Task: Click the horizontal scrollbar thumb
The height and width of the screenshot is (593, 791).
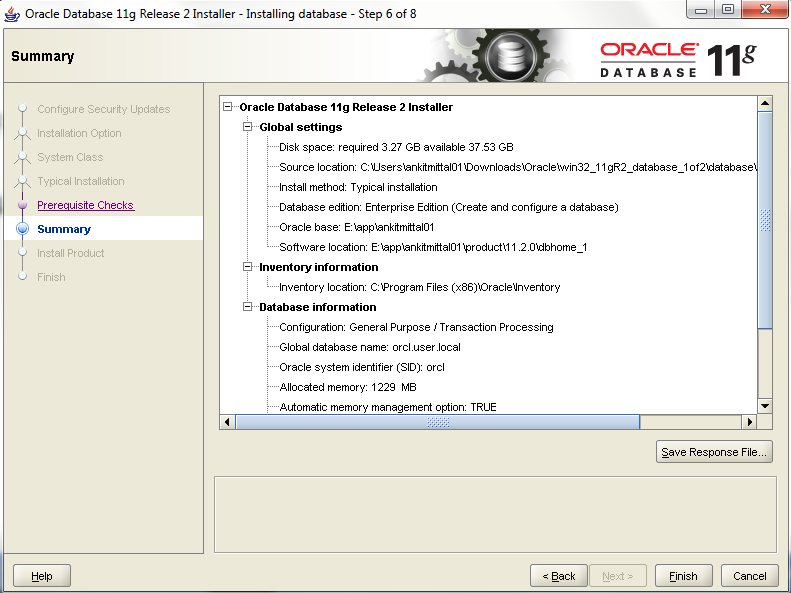Action: [x=438, y=422]
